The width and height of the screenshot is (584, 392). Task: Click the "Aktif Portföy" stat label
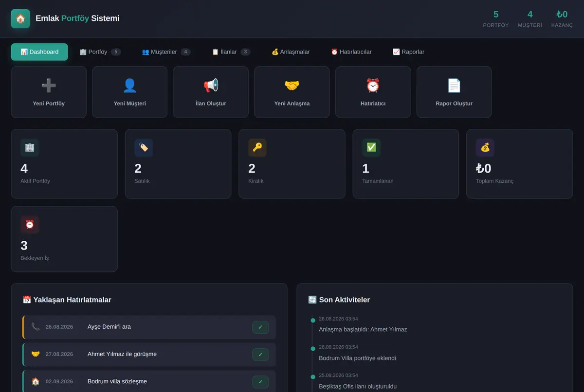point(35,181)
